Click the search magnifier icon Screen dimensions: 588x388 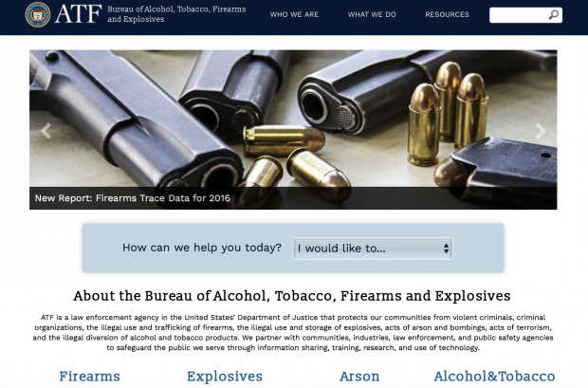tap(554, 15)
